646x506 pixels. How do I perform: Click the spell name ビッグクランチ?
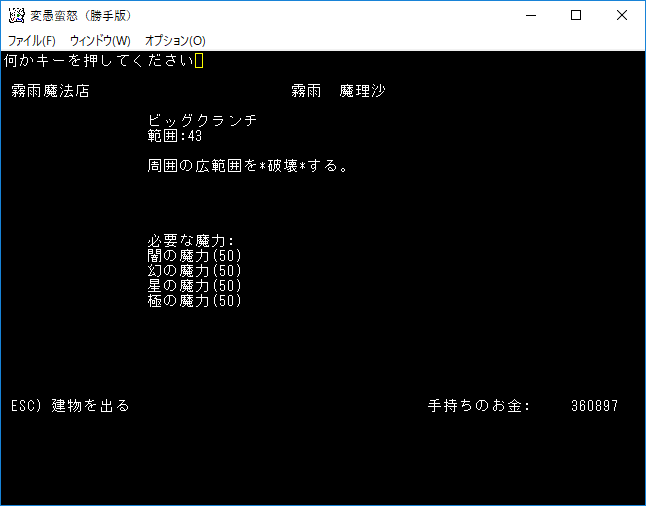pos(202,121)
